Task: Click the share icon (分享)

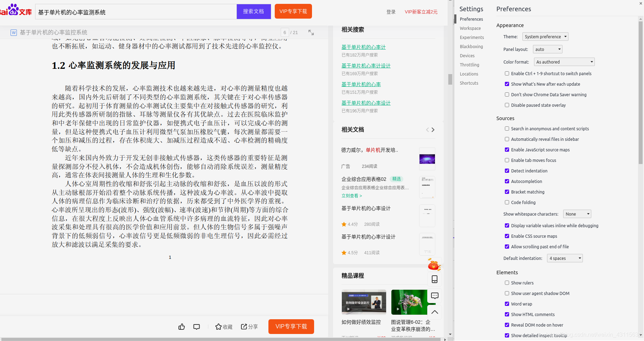Action: coord(249,327)
